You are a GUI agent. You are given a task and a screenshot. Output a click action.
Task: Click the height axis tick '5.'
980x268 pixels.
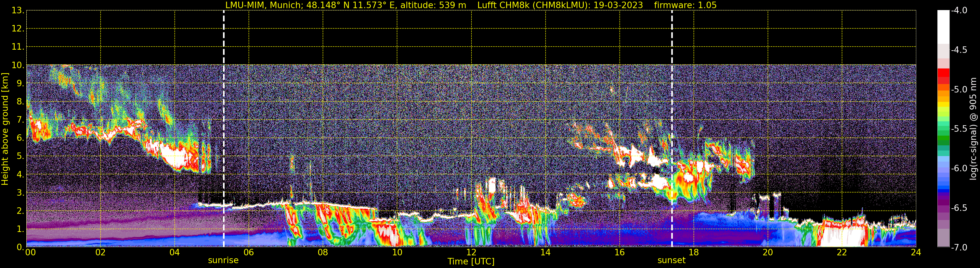[x=20, y=156]
